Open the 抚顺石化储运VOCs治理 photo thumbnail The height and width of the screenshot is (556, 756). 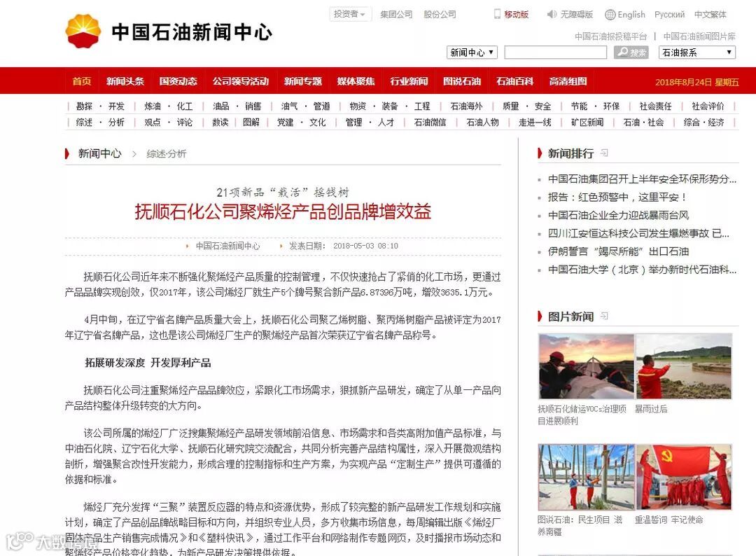pos(586,366)
